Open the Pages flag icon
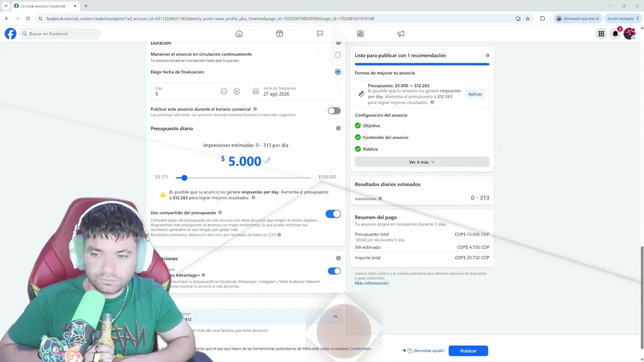This screenshot has width=644, height=362. (x=319, y=34)
